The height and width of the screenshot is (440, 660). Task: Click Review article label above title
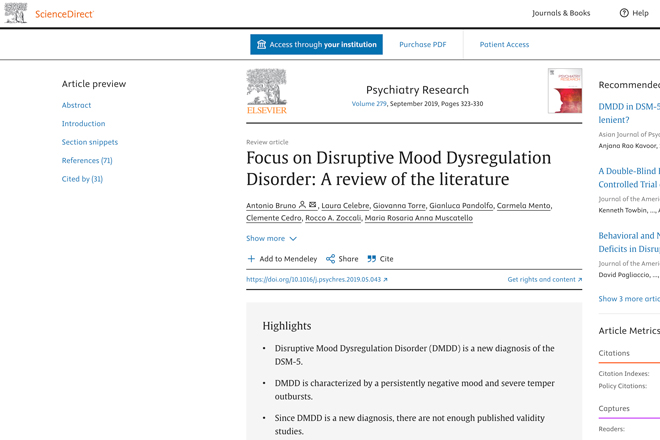pos(267,142)
